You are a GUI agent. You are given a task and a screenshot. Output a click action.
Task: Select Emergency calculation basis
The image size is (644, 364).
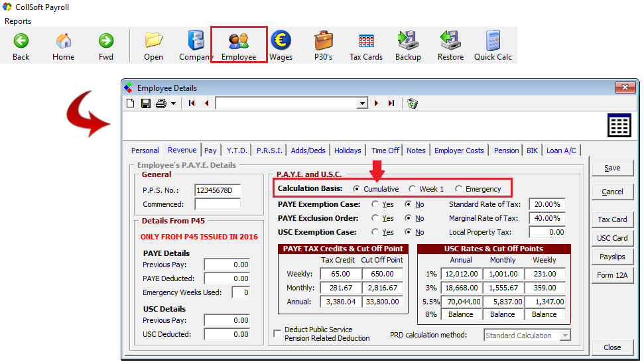pos(459,189)
